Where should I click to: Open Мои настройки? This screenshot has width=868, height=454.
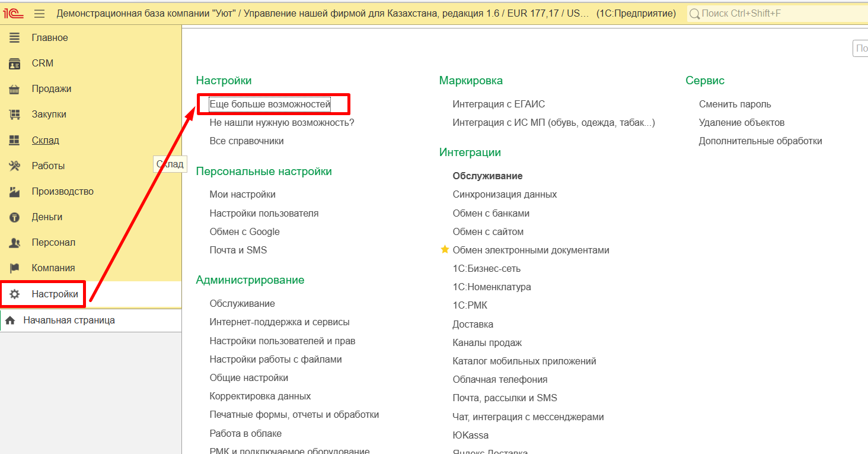242,195
